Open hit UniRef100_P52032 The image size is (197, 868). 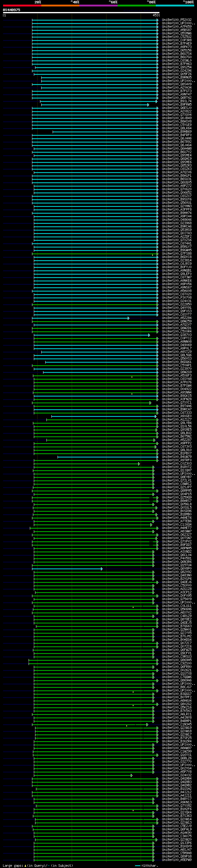[x=177, y=20]
